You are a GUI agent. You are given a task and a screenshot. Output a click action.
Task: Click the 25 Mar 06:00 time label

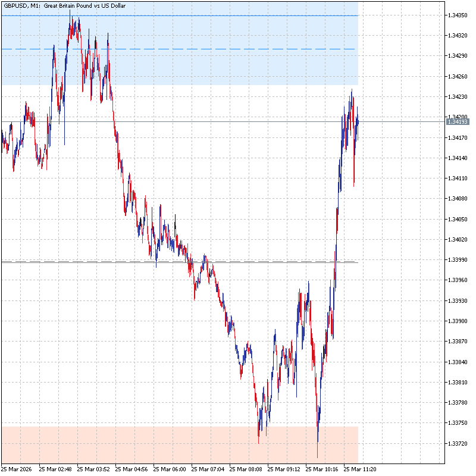pos(170,469)
